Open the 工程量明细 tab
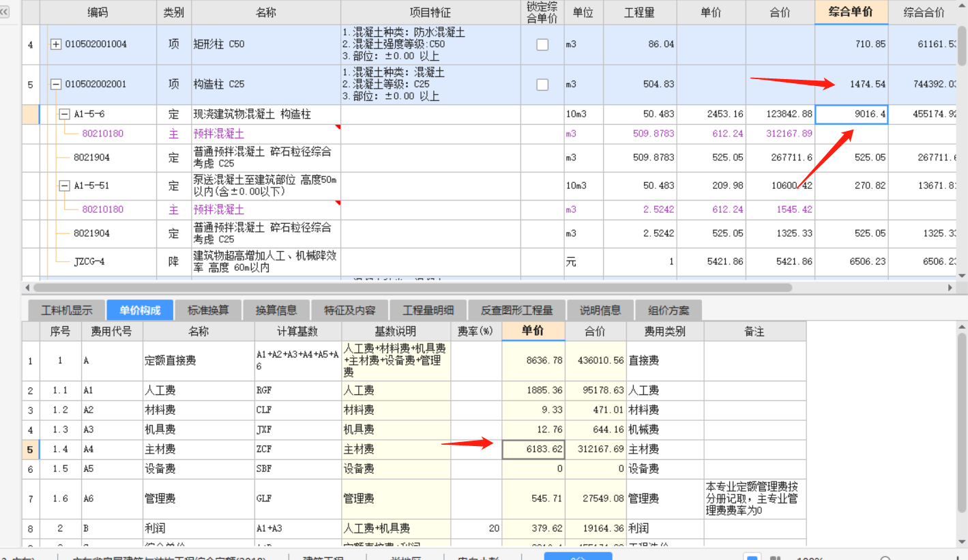This screenshot has height=560, width=968. (x=428, y=310)
